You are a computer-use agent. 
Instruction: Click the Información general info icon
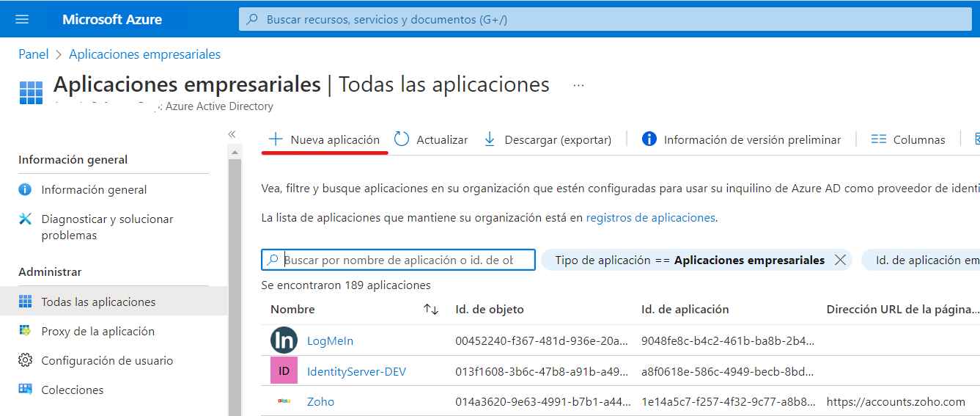(26, 189)
